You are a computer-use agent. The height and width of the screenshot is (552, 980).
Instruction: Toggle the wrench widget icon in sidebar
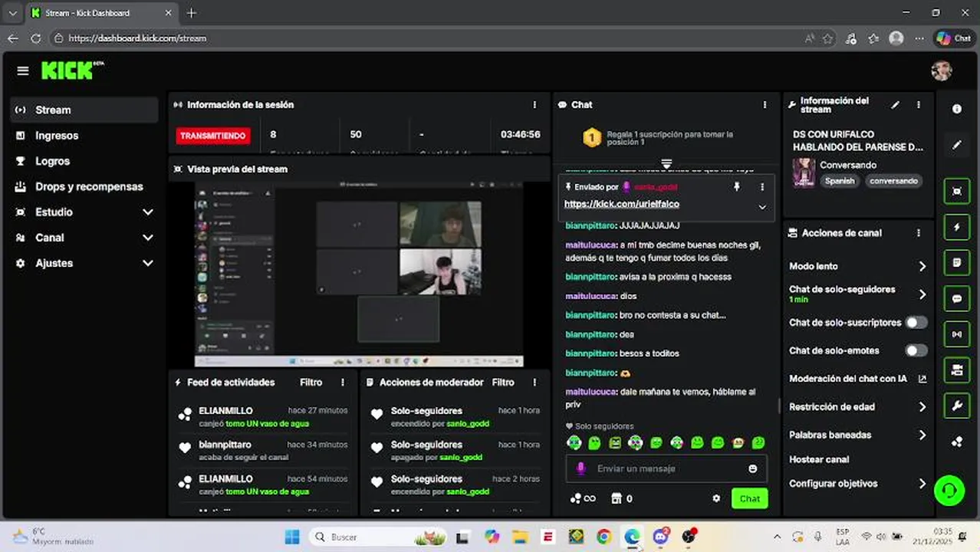(956, 406)
